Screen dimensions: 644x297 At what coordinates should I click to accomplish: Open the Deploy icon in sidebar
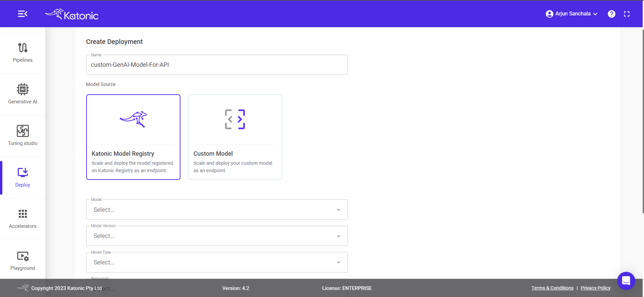[23, 172]
